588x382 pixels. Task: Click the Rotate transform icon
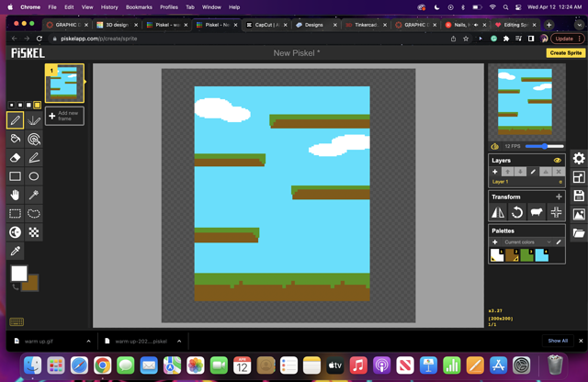517,212
